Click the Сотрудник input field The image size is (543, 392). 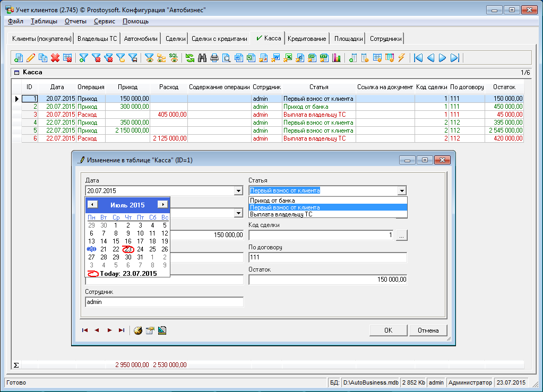tap(164, 302)
